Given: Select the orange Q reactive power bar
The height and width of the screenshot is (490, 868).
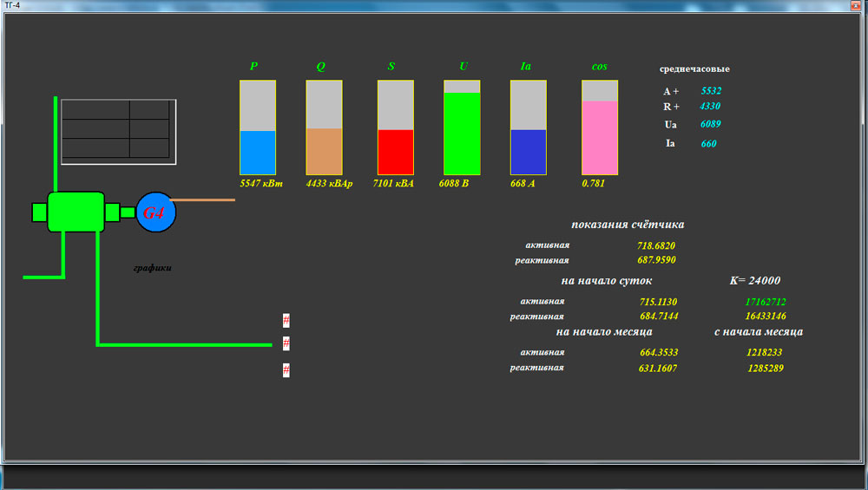Looking at the screenshot, I should click(x=324, y=152).
